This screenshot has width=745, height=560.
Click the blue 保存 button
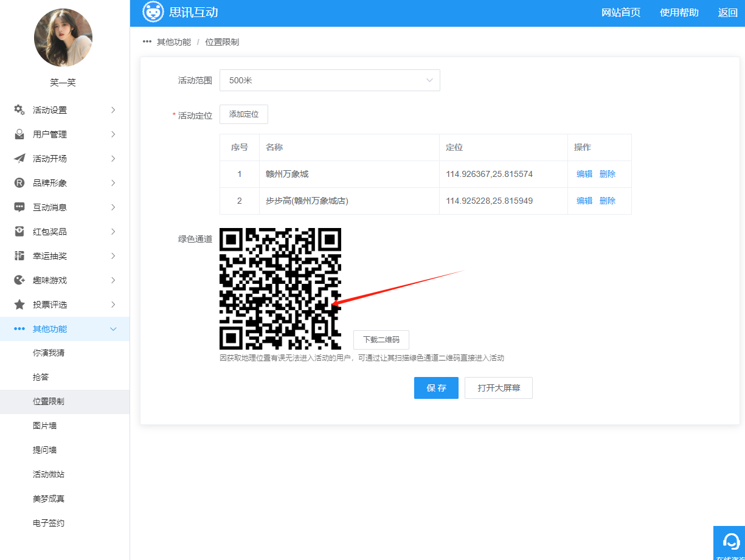point(436,388)
